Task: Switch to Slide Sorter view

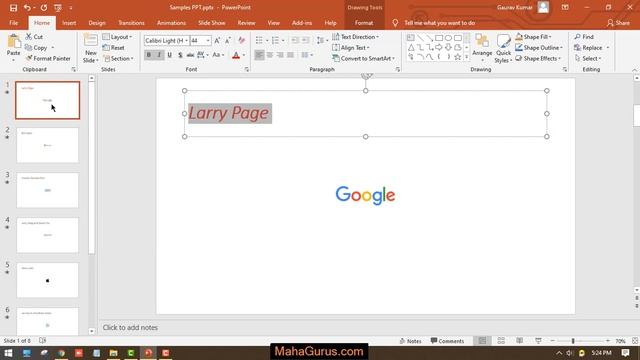Action: click(501, 340)
